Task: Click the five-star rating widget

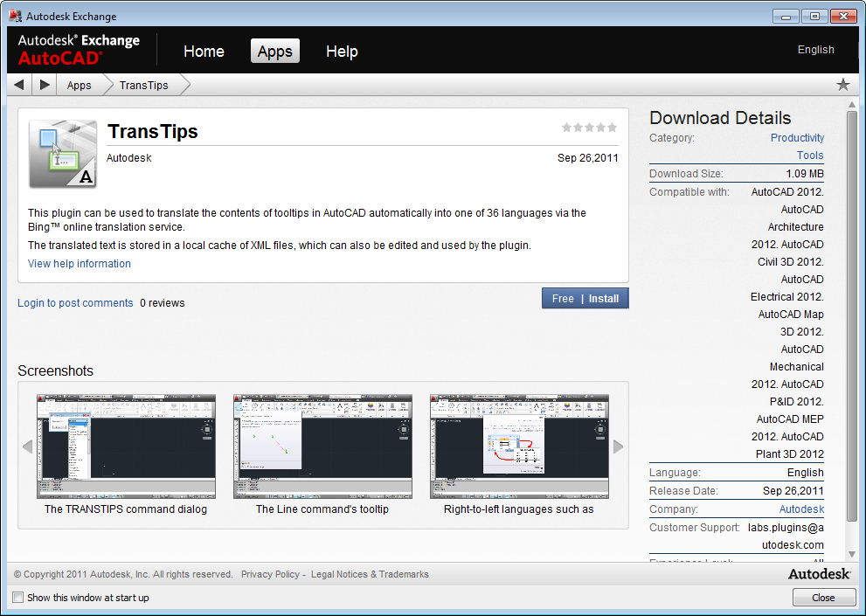Action: tap(589, 128)
